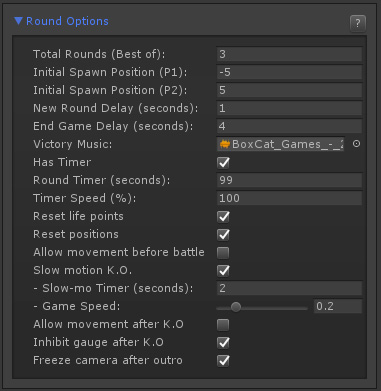
Task: Click the Game Speed value field
Action: coord(338,306)
